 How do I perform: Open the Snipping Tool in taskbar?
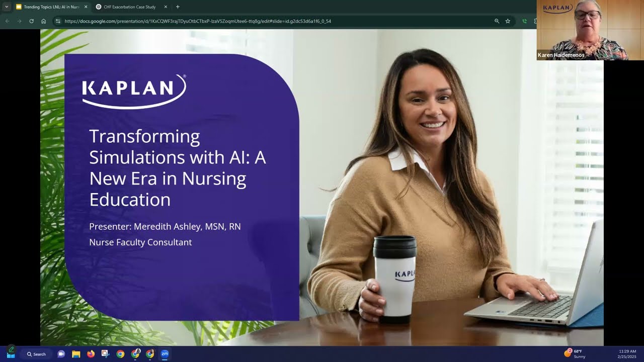tap(105, 354)
